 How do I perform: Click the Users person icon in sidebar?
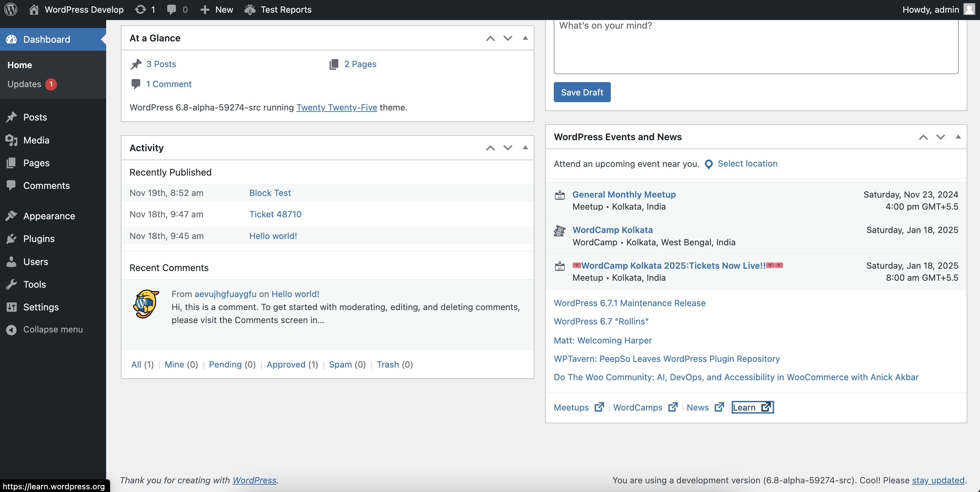click(11, 261)
